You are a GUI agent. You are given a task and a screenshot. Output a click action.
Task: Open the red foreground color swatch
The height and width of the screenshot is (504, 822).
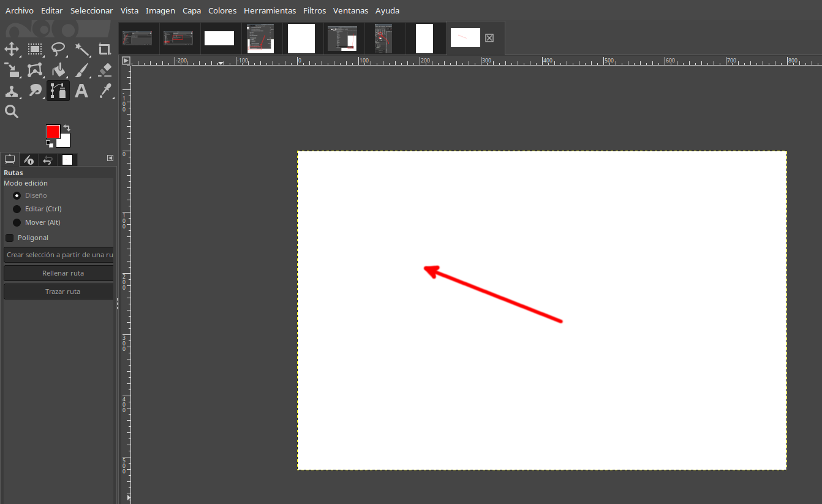click(53, 132)
